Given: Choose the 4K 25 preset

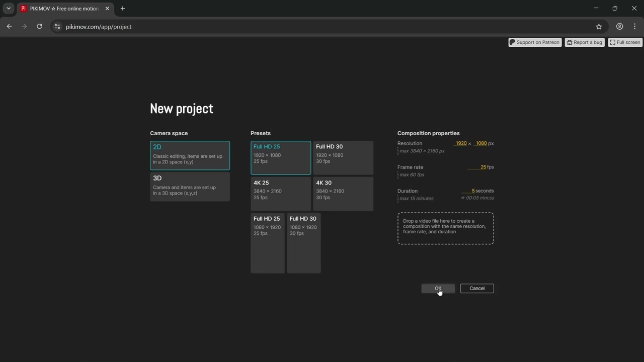Looking at the screenshot, I should (x=281, y=194).
